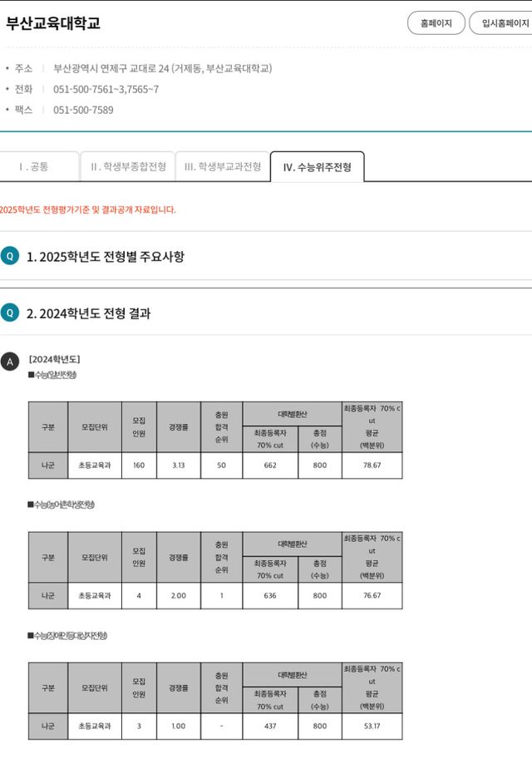532x773 pixels.
Task: Expand the 1. 2025학년도 전형별 주요사항 section
Action: pos(106,256)
